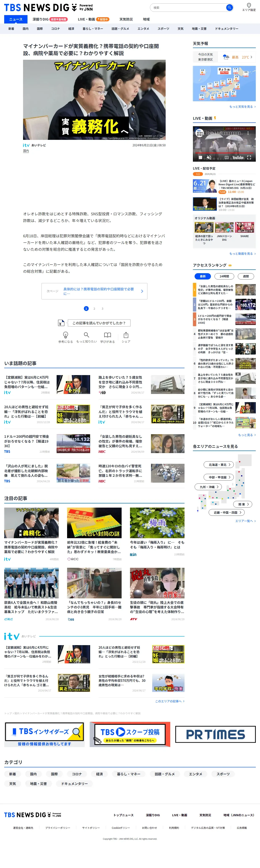Go to article page 3
260x868 pixels.
point(102,308)
